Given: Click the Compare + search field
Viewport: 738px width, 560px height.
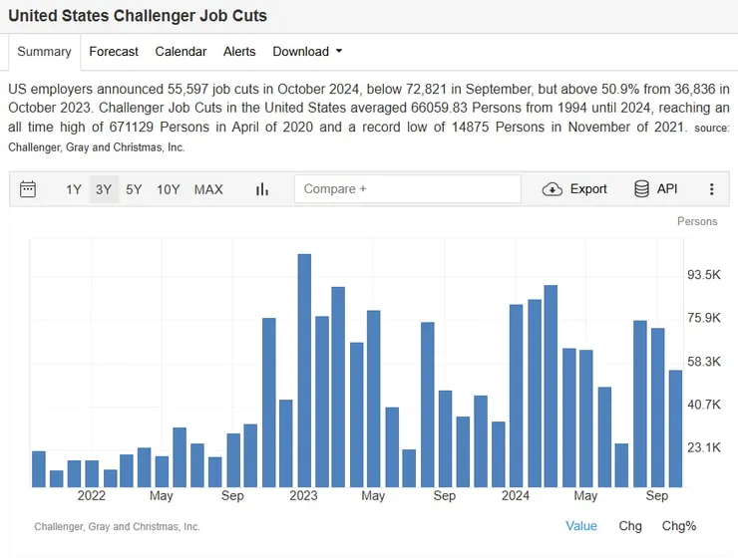Looking at the screenshot, I should click(x=407, y=189).
